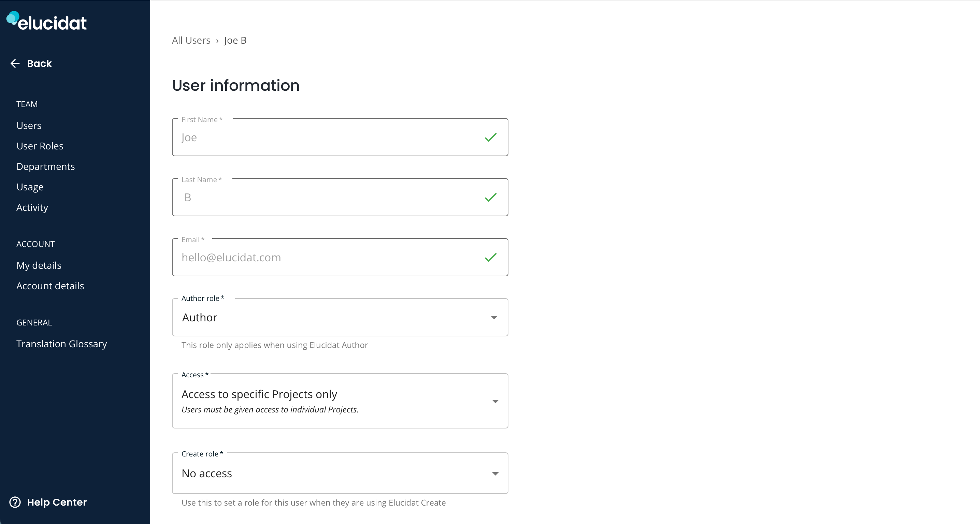Open the Author role dropdown arrow
Image resolution: width=980 pixels, height=524 pixels.
(494, 318)
